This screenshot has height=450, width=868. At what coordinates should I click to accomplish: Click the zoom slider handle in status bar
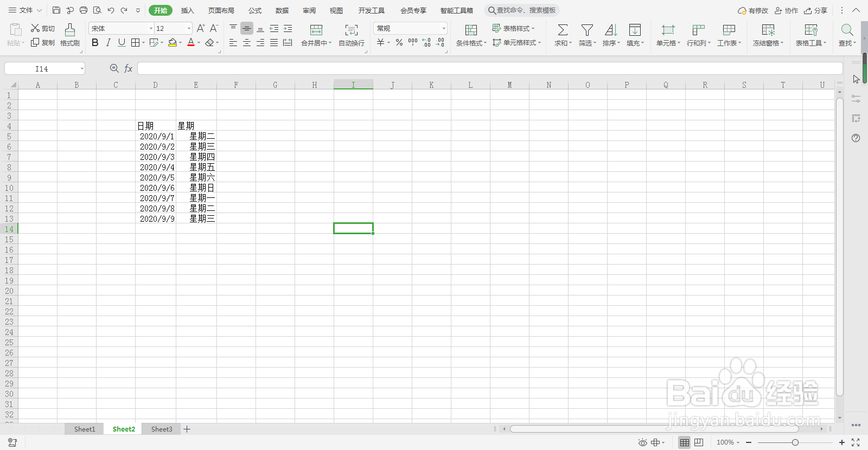coord(795,442)
